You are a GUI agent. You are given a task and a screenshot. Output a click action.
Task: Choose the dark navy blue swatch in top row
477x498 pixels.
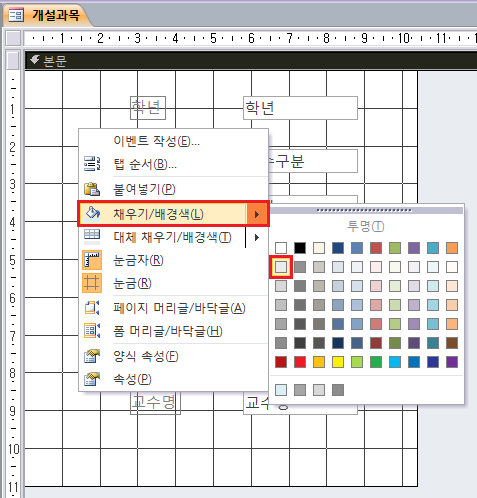(338, 248)
